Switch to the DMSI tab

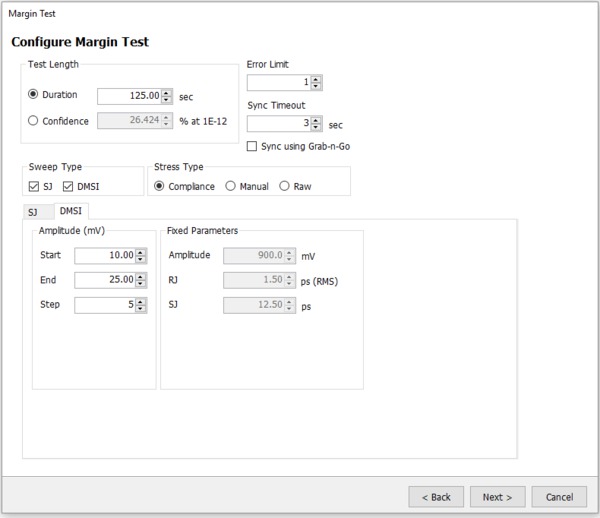click(x=71, y=211)
